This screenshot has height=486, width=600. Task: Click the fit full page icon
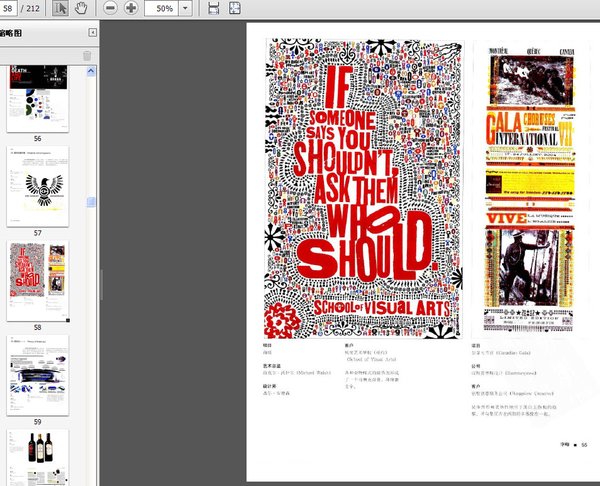click(x=234, y=8)
